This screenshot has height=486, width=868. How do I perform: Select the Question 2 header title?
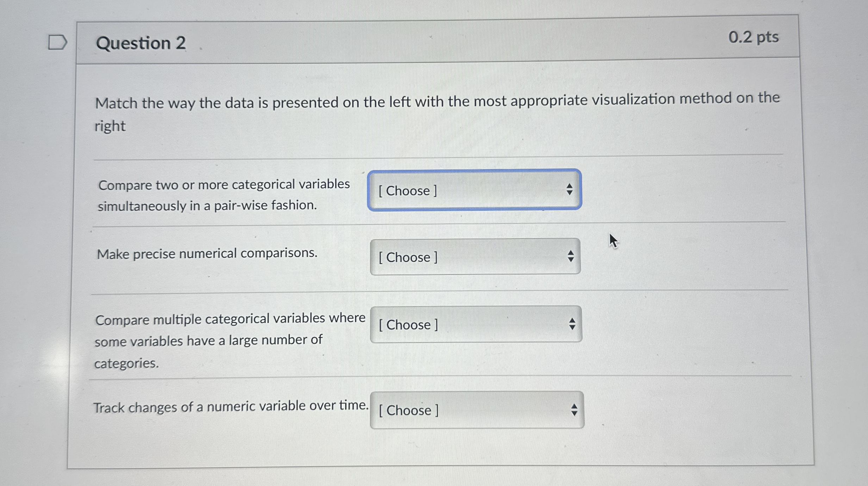click(x=141, y=43)
